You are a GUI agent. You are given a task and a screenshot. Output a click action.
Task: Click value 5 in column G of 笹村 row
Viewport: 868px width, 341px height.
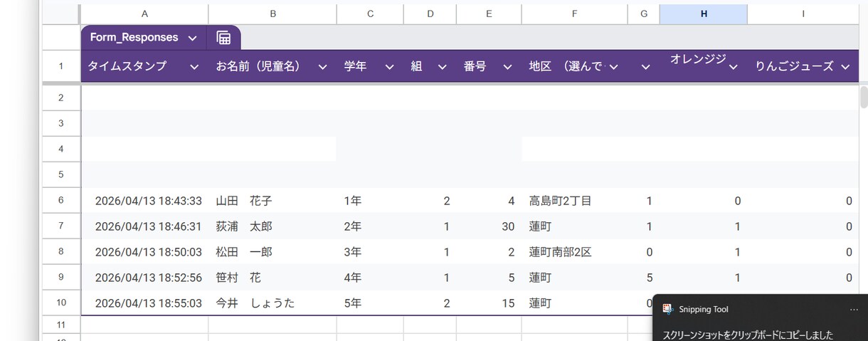pos(649,278)
